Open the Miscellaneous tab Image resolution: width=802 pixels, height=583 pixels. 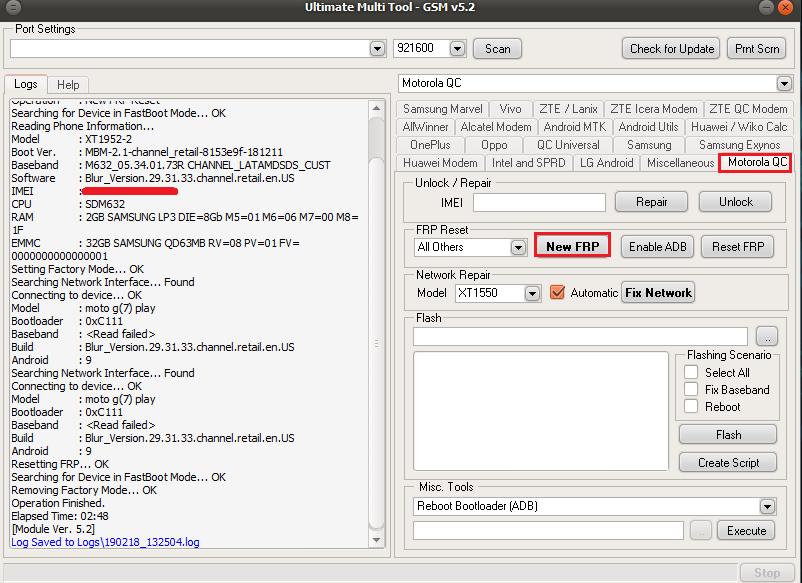click(680, 163)
